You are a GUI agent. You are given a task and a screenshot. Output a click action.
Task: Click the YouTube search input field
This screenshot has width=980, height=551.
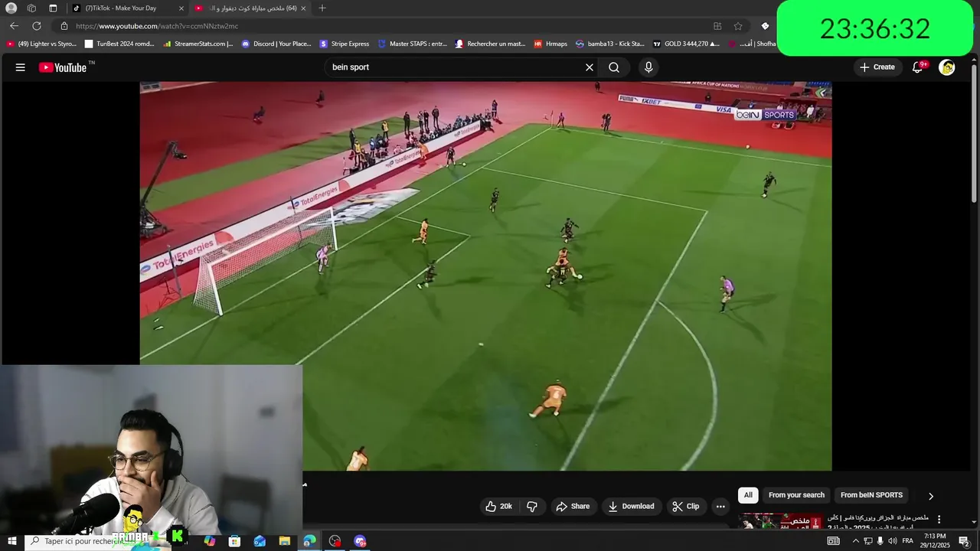click(x=456, y=67)
